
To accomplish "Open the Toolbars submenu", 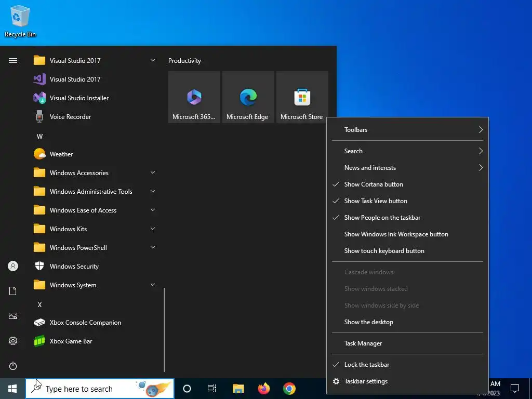I will click(x=407, y=129).
